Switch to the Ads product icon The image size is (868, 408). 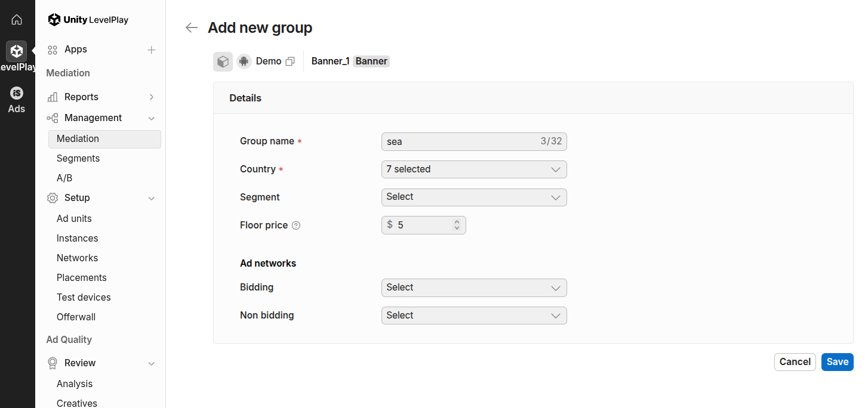click(x=17, y=93)
